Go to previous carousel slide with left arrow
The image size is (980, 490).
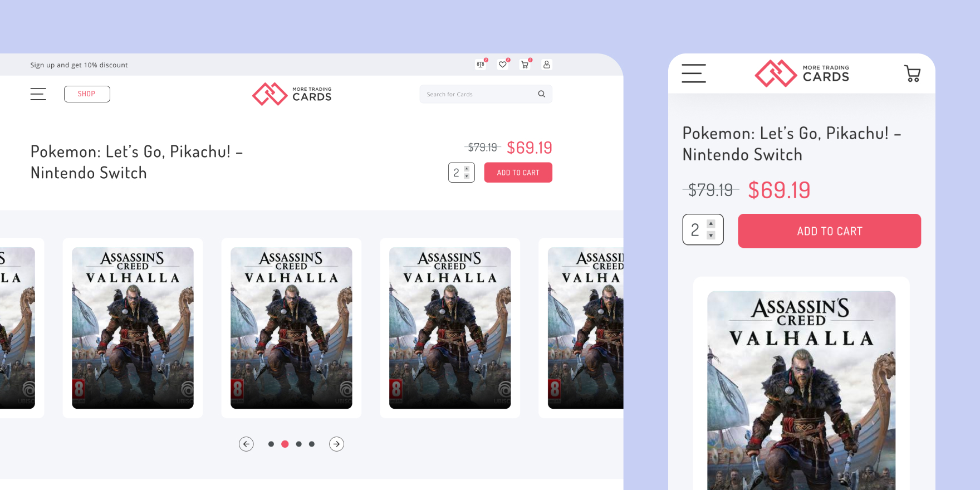click(x=246, y=444)
